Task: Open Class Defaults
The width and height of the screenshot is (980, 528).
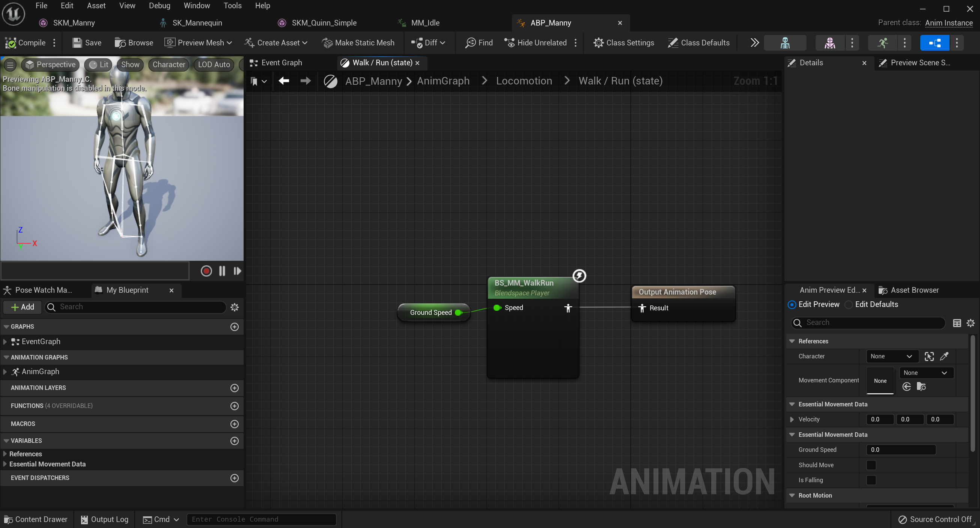Action: (x=699, y=43)
